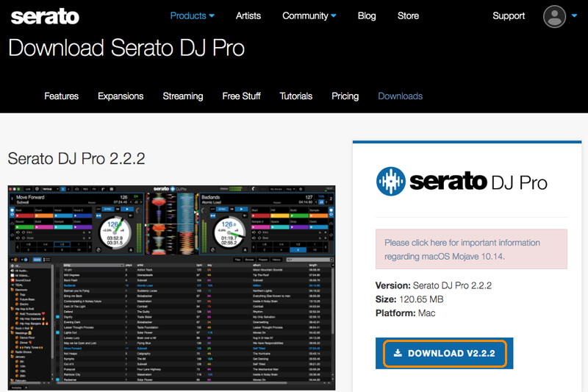Open the Tutorials tab
This screenshot has width=588, height=392.
295,96
